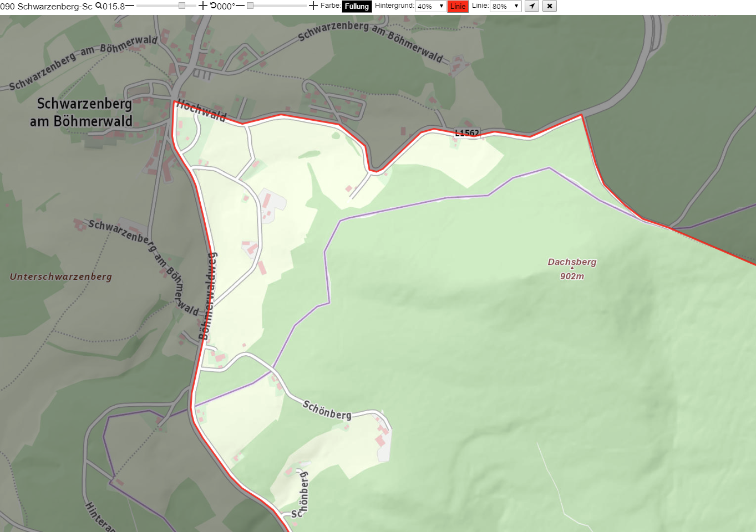Click the zoom slider handle
The width and height of the screenshot is (756, 532).
coord(182,6)
